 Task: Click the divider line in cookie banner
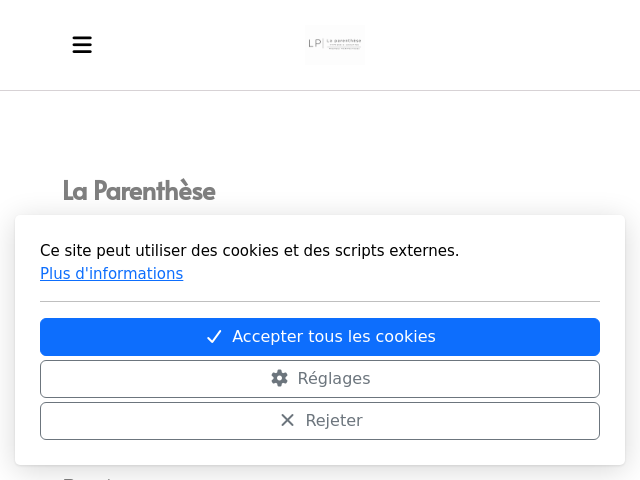tap(320, 302)
